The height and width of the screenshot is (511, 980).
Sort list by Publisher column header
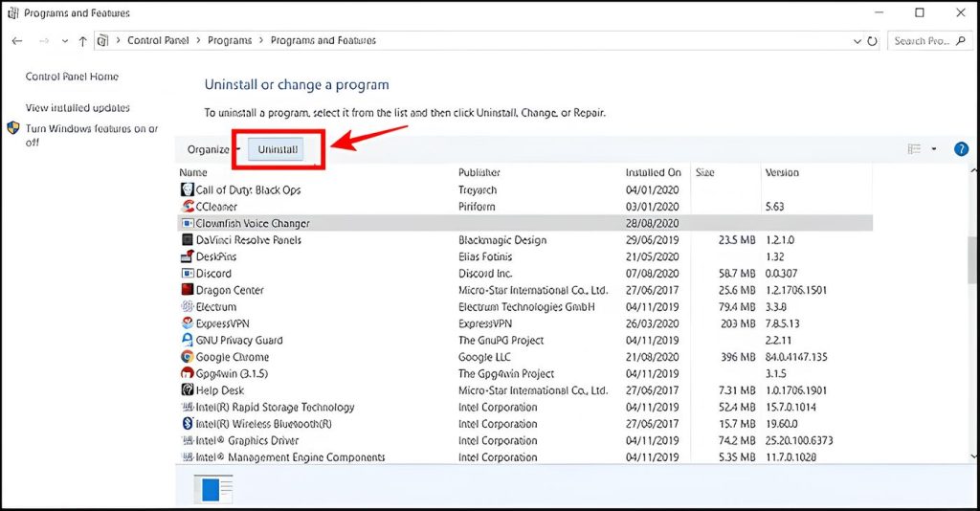(479, 173)
